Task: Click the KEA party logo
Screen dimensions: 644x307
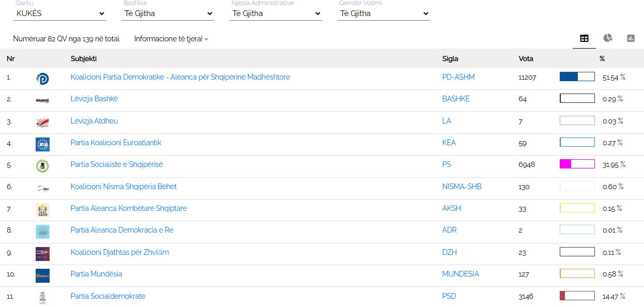Action: click(x=42, y=144)
